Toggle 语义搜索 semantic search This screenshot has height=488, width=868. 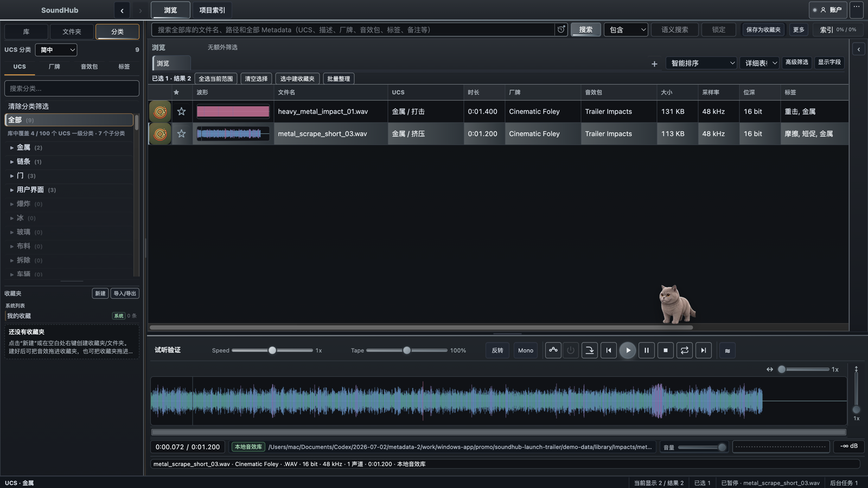tap(675, 30)
